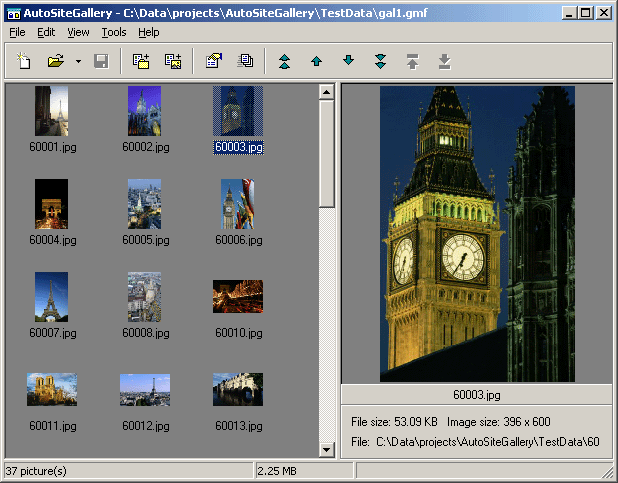Click the 60005.jpg thumbnail
The width and height of the screenshot is (618, 483).
[144, 204]
